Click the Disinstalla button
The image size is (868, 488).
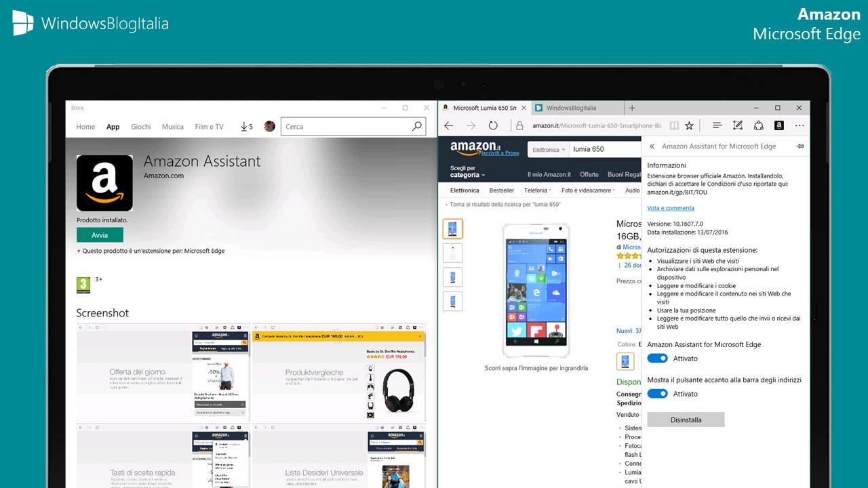pos(686,420)
